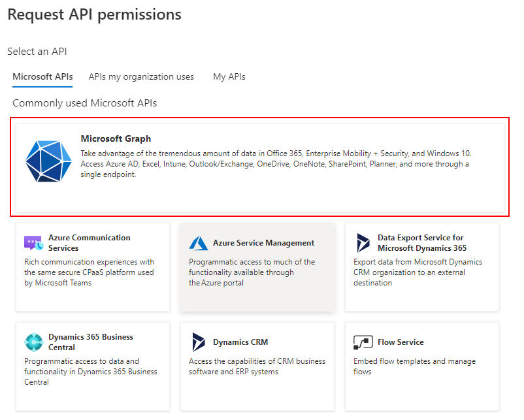
Task: Open the Dynamics CRM title
Action: (x=240, y=342)
